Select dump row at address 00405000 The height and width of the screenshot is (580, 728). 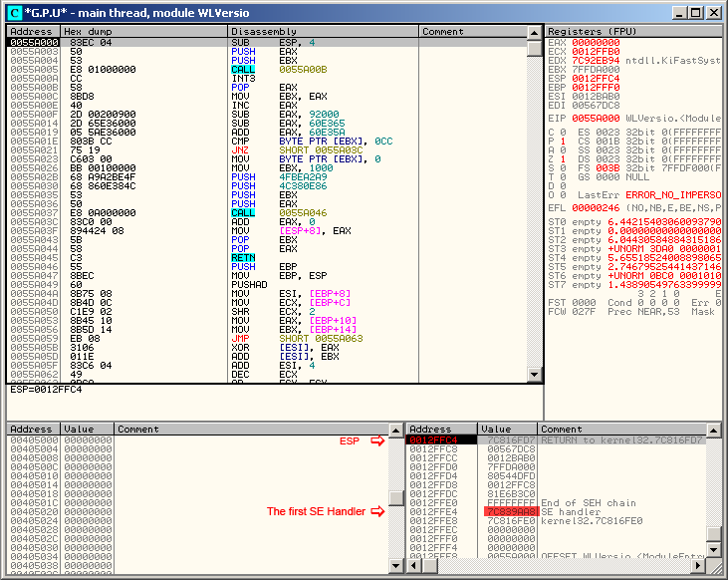(x=198, y=440)
